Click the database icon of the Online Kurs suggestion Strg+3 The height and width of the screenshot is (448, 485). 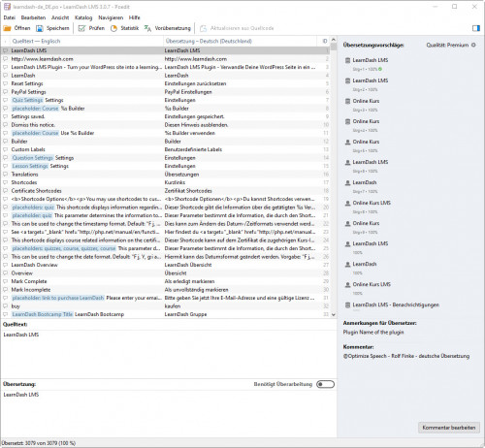[347, 101]
